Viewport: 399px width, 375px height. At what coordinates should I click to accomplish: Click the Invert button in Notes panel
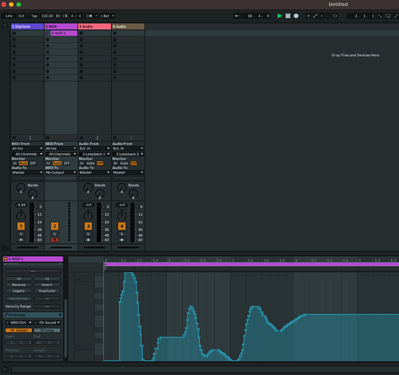(x=47, y=285)
